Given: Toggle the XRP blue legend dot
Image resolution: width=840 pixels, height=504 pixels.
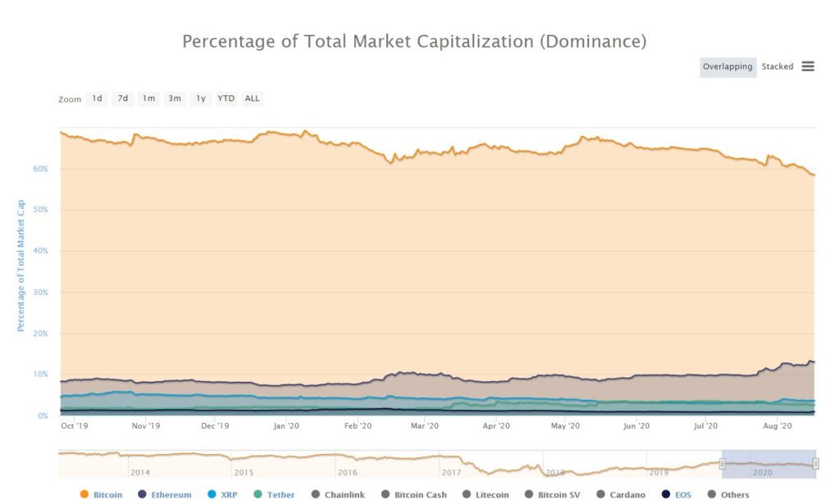Looking at the screenshot, I should pyautogui.click(x=212, y=494).
